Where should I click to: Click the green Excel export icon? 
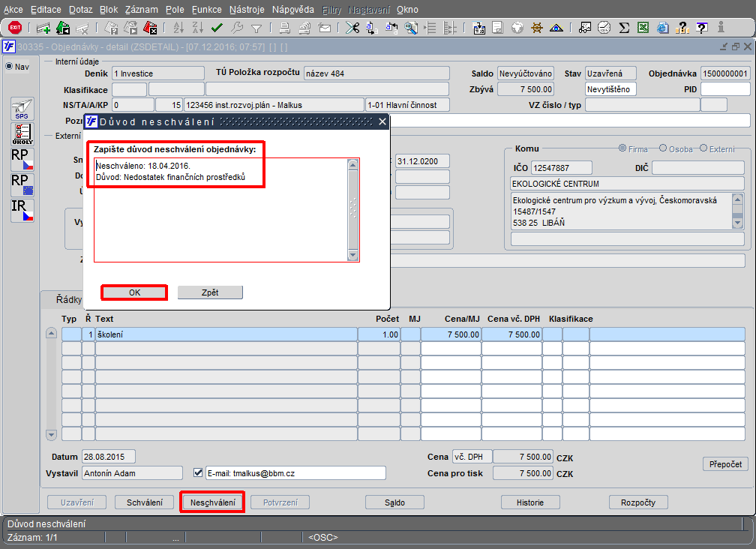click(643, 28)
